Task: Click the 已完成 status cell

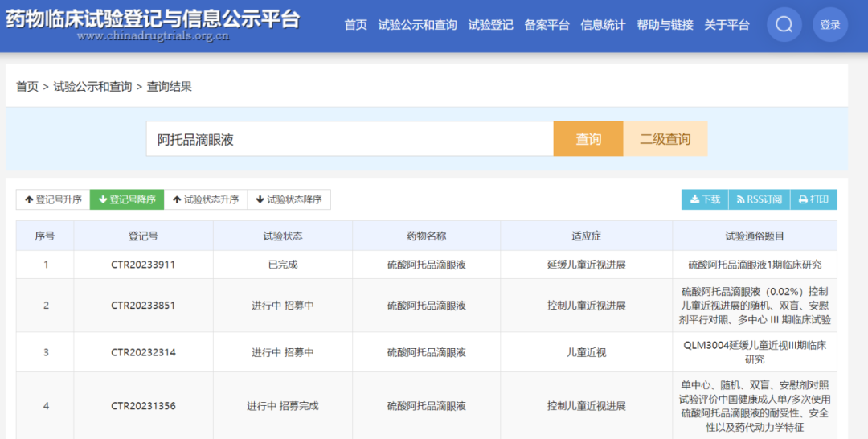Action: pos(283,265)
